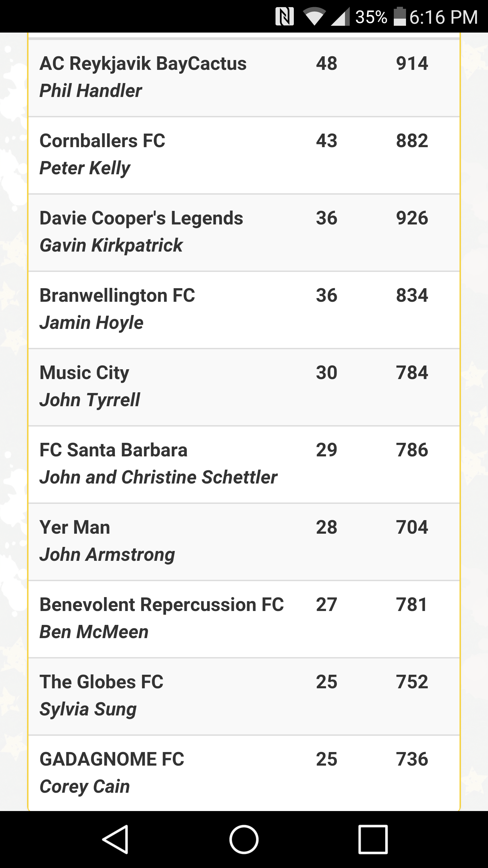This screenshot has width=488, height=868.
Task: Tap manager name John Armstrong
Action: coord(107,555)
